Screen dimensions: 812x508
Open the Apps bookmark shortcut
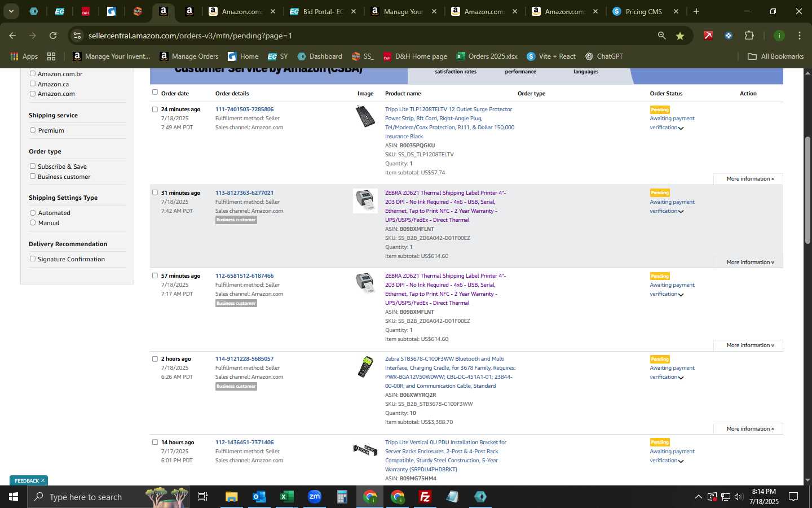click(x=24, y=56)
